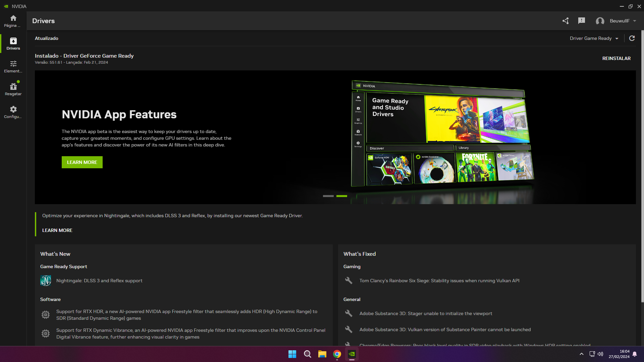Click the RTX HDR support description

pyautogui.click(x=187, y=315)
